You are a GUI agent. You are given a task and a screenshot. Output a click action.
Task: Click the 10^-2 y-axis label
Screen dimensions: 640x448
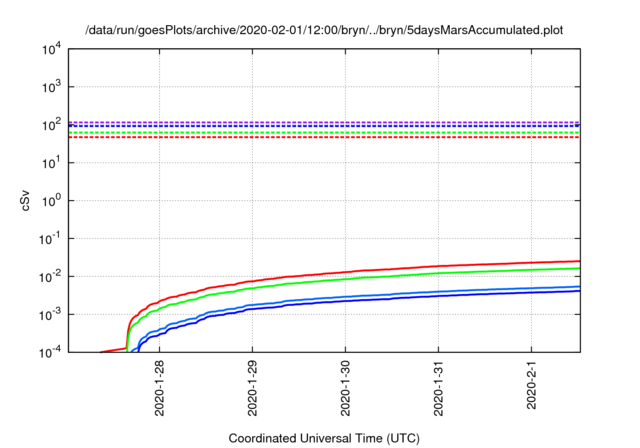point(49,277)
